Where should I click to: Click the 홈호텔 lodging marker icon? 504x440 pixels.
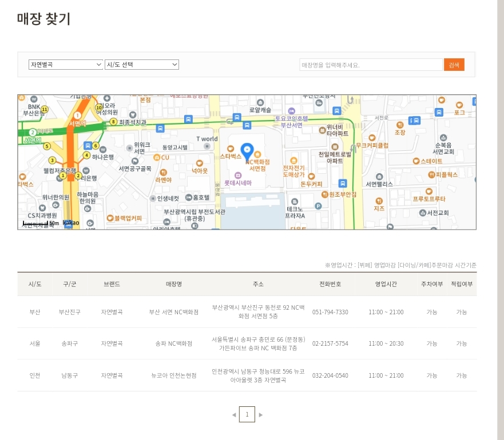[x=189, y=198]
